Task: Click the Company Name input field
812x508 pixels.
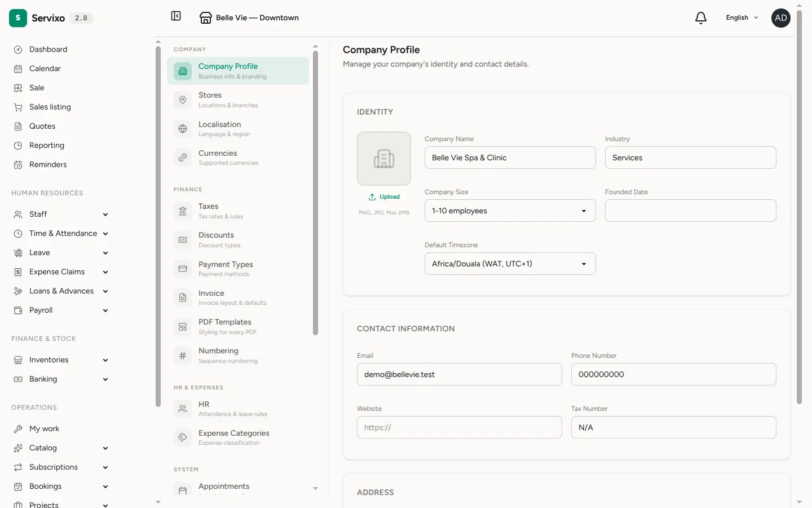Action: 510,157
